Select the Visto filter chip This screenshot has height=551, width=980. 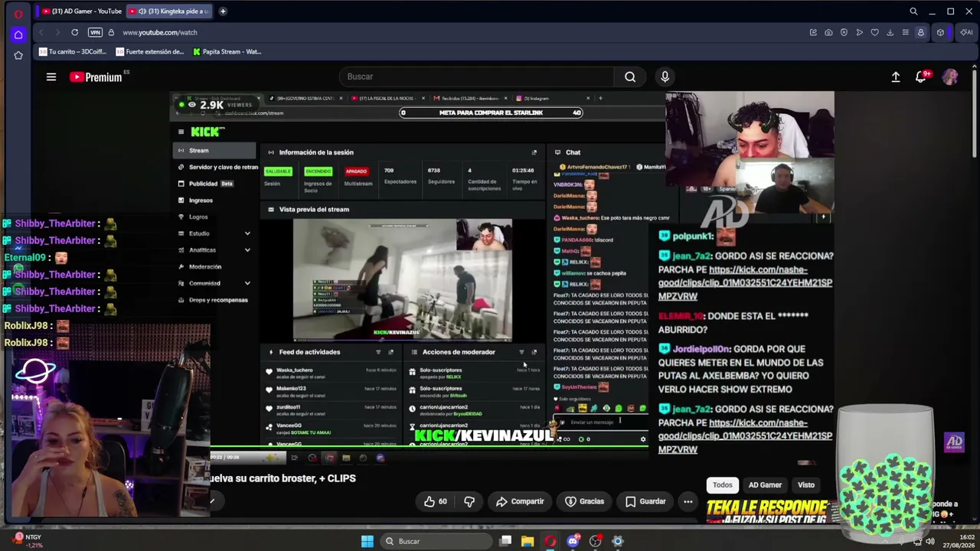[x=806, y=484]
